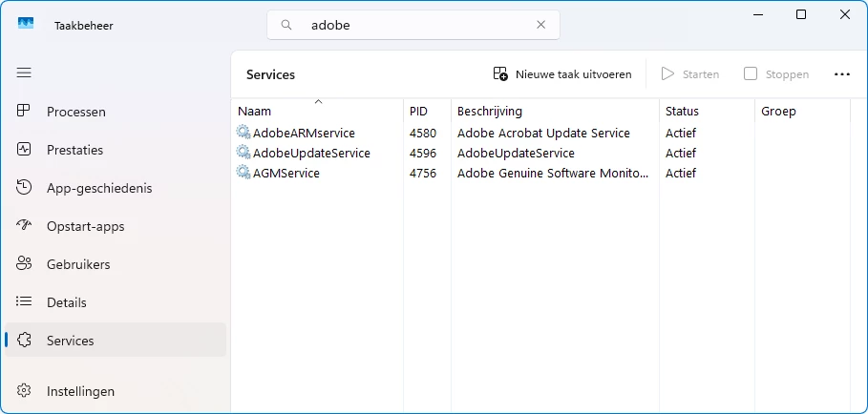Open Instellingen settings page

point(116,391)
